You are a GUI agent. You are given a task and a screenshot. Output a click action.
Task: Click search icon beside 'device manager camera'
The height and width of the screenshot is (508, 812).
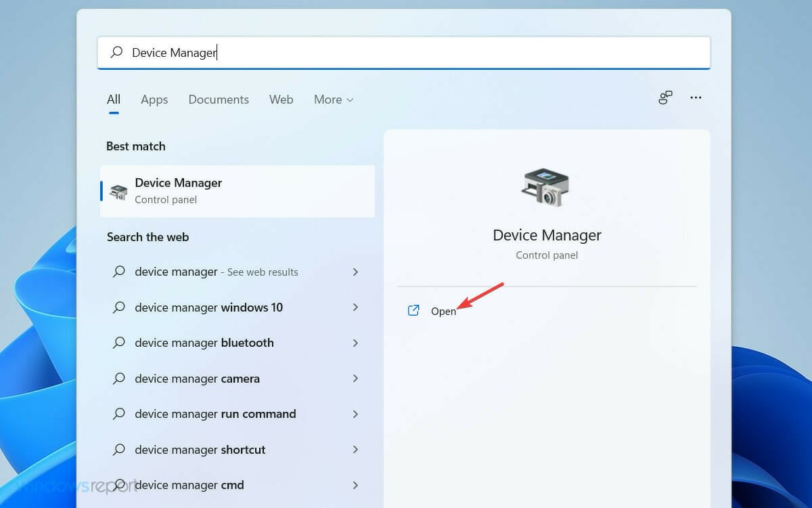(119, 379)
